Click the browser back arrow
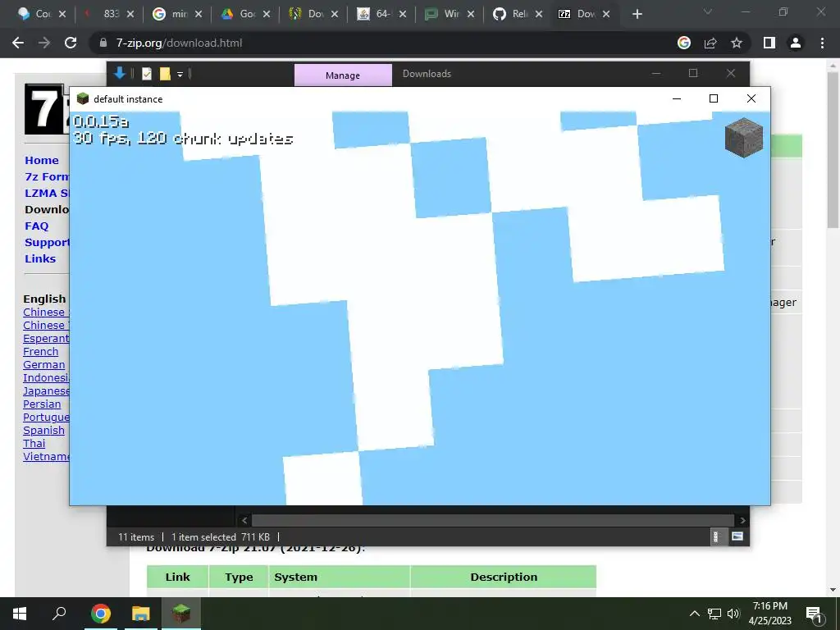840x630 pixels. (18, 43)
